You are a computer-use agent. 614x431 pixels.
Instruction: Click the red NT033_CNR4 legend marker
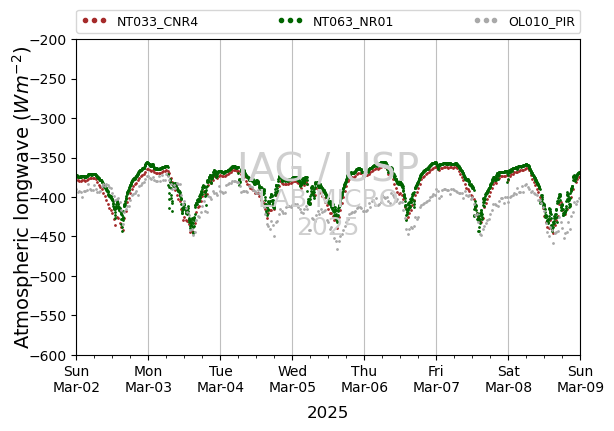click(x=94, y=21)
